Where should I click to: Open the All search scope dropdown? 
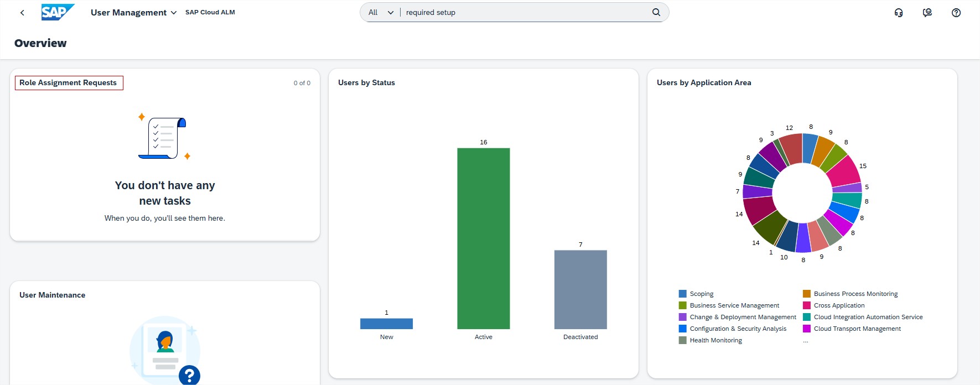[x=381, y=12]
